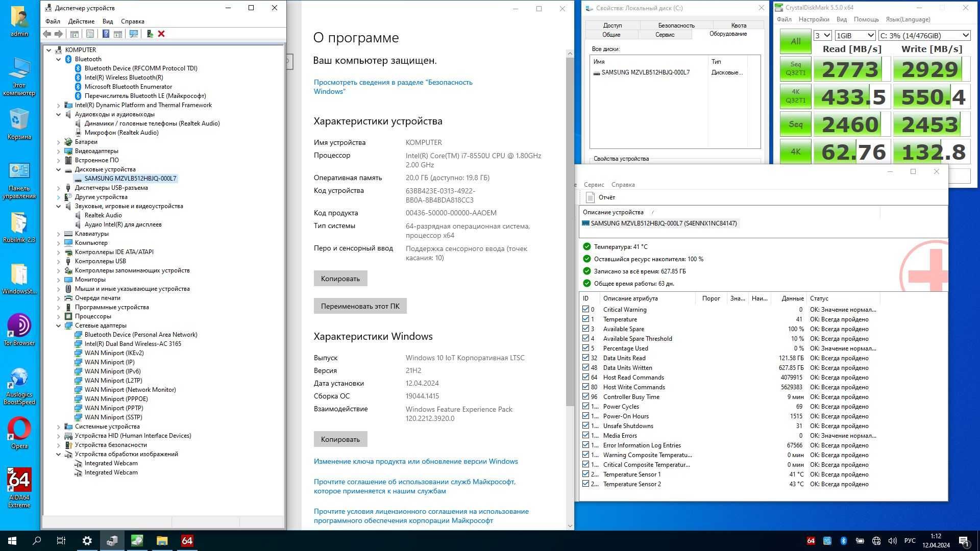
Task: Open the Безопасность Windows details link
Action: tap(393, 87)
